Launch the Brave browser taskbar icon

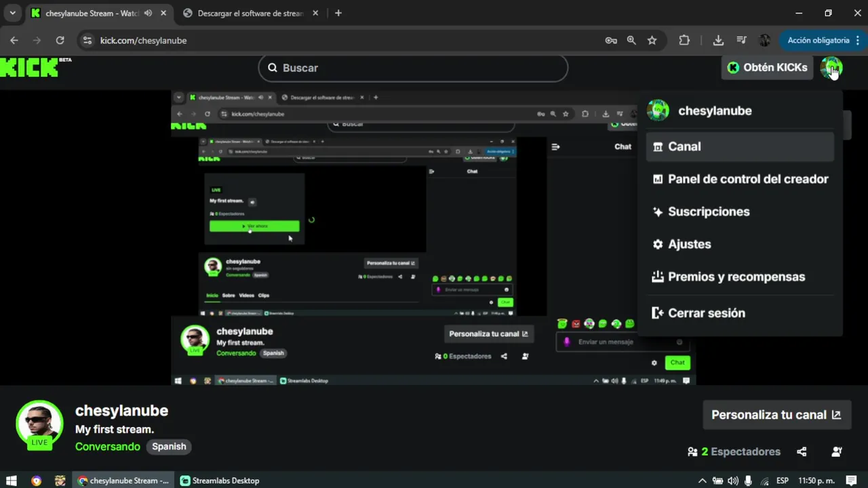coord(36,481)
